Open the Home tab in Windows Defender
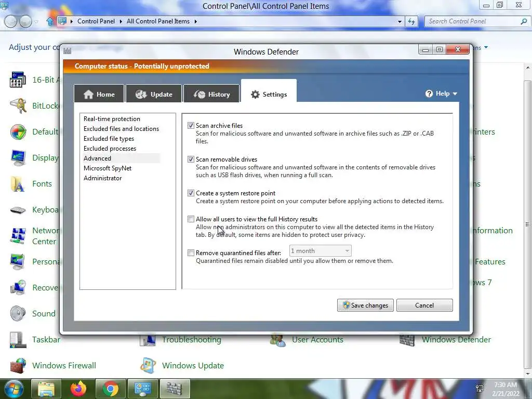Screen dimensions: 532x399 [x=99, y=94]
